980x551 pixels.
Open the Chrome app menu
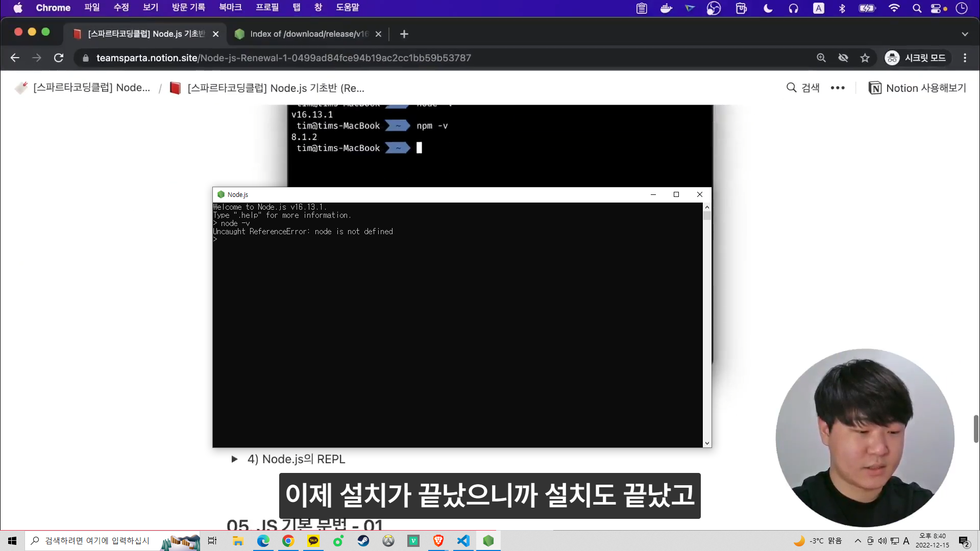point(53,8)
